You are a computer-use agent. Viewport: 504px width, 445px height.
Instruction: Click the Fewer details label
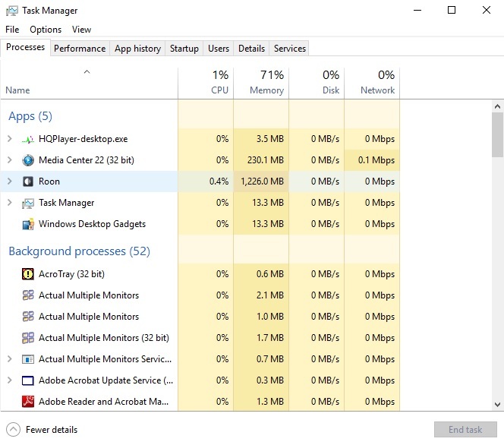pos(52,430)
